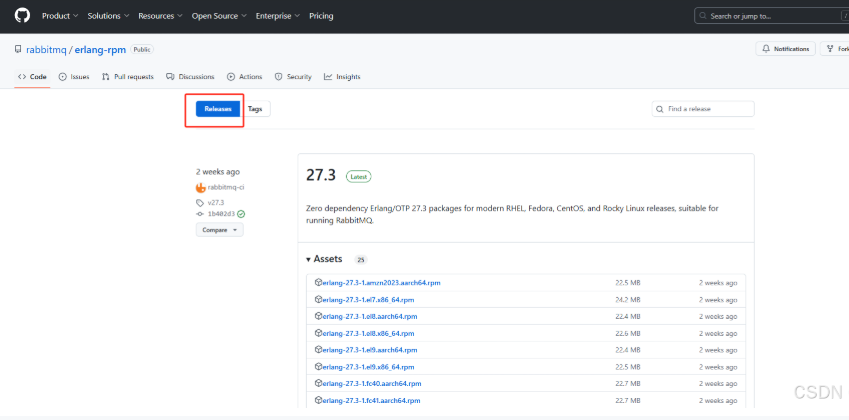Switch to the Security tab
The width and height of the screenshot is (849, 420).
tap(293, 77)
